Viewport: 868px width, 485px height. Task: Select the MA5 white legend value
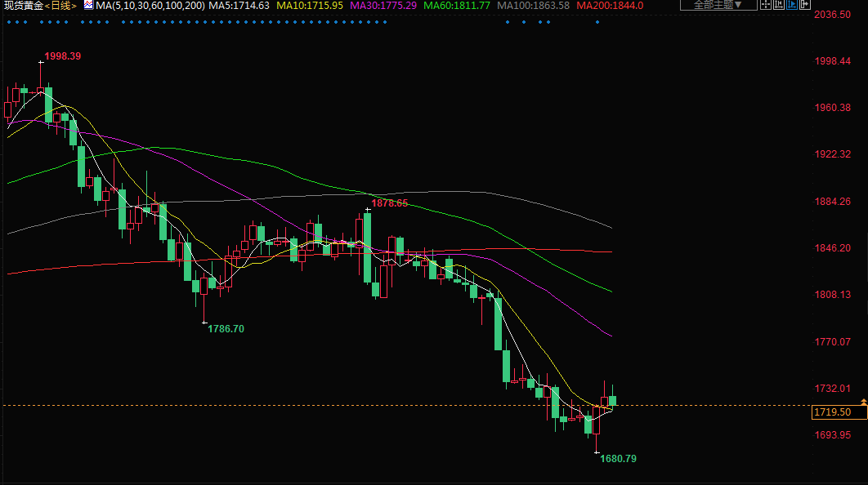point(239,6)
